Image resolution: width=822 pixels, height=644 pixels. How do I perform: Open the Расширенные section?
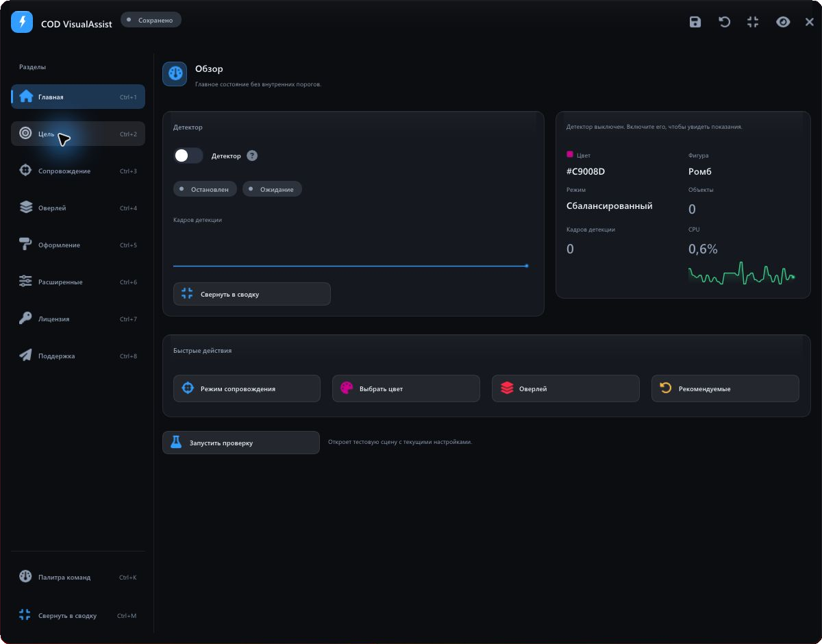click(x=78, y=282)
